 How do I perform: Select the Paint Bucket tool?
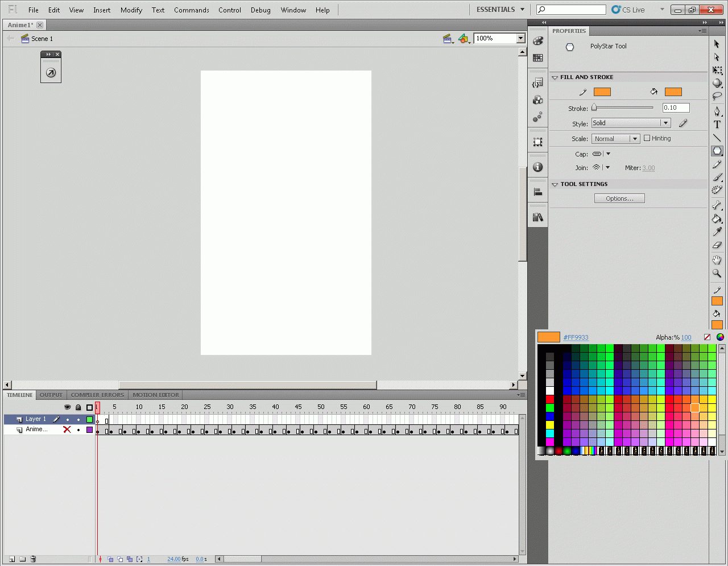[717, 219]
